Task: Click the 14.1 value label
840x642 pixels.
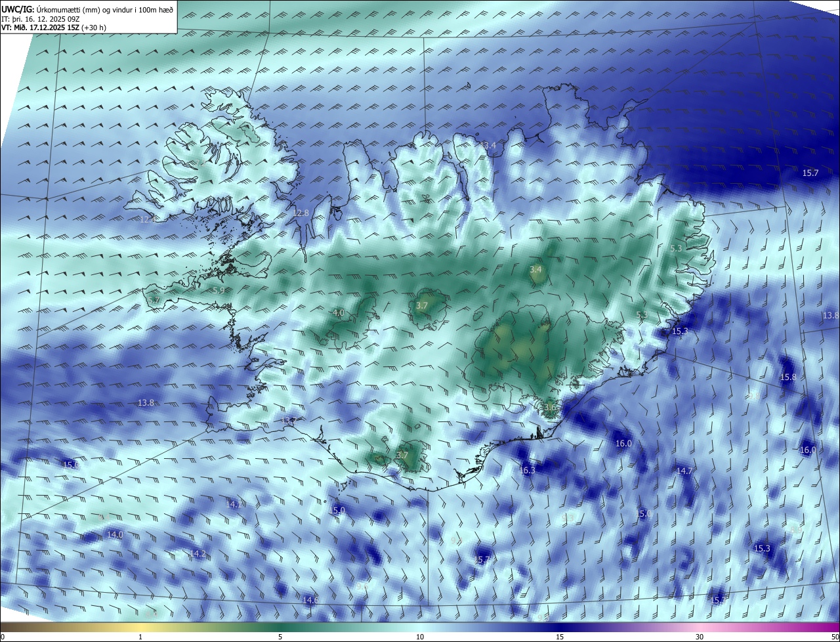Action: pyautogui.click(x=235, y=504)
